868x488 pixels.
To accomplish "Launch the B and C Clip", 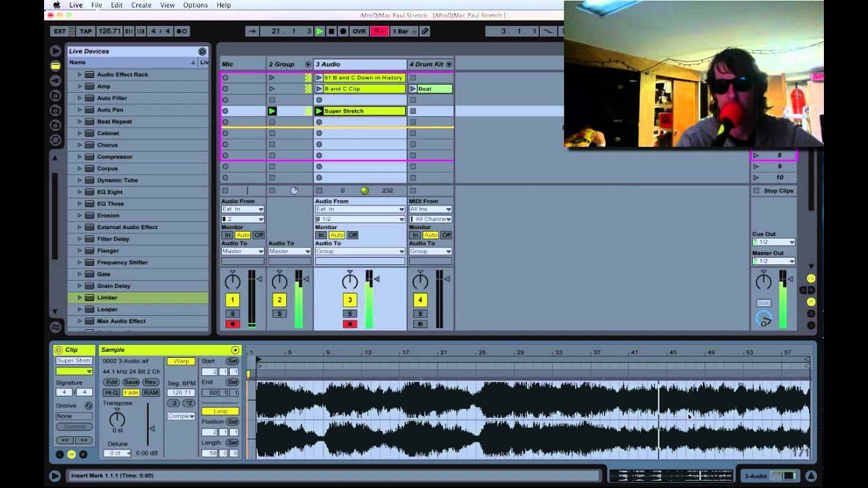I will 319,89.
